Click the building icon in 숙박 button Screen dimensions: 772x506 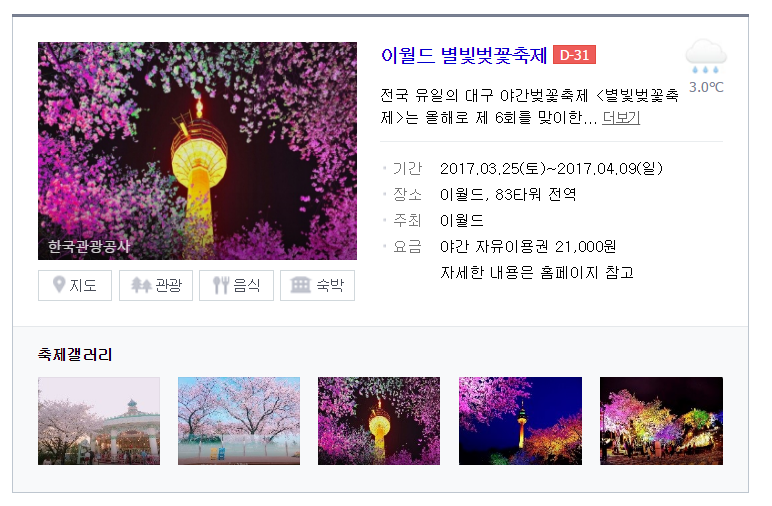pyautogui.click(x=300, y=285)
